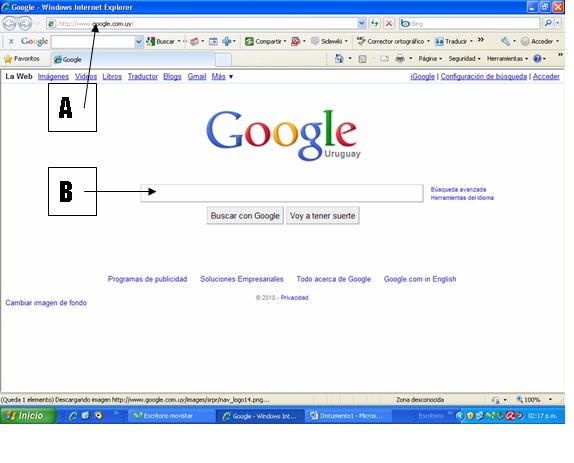Click the Voy a tener suerte button

tap(323, 216)
